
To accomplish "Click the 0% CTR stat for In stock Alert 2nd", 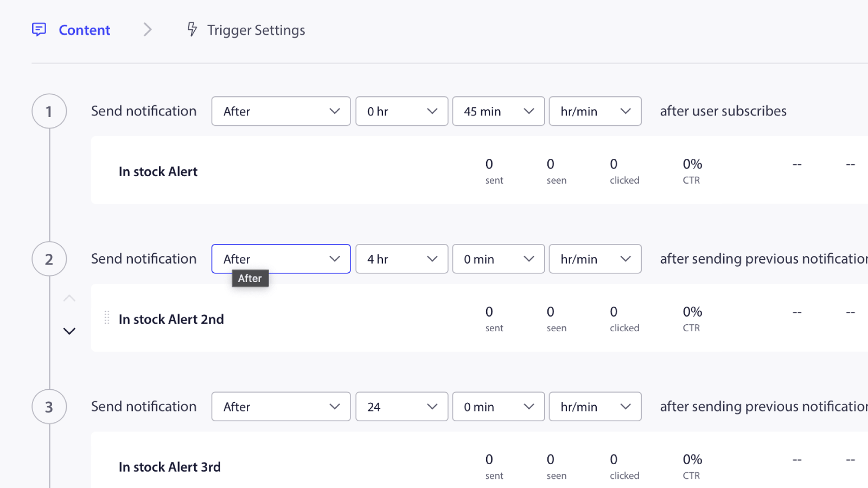I will tap(691, 318).
